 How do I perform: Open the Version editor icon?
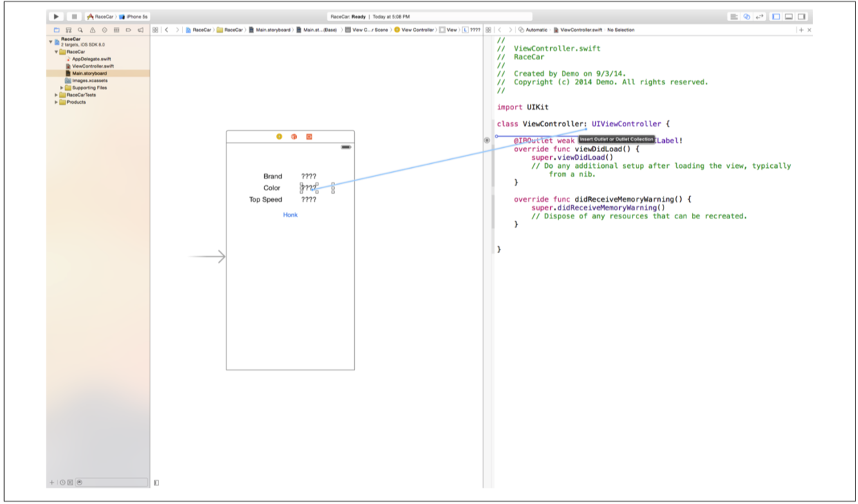[759, 17]
